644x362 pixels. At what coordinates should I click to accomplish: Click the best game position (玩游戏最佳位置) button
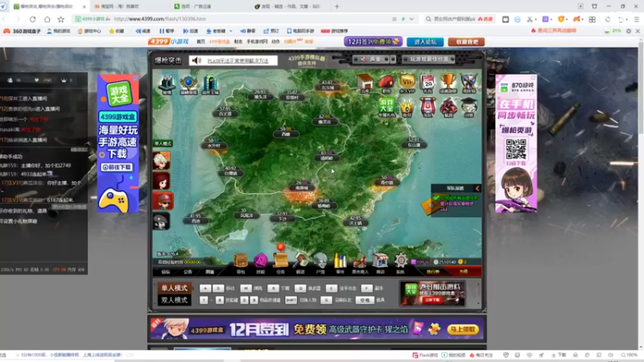pos(429,60)
